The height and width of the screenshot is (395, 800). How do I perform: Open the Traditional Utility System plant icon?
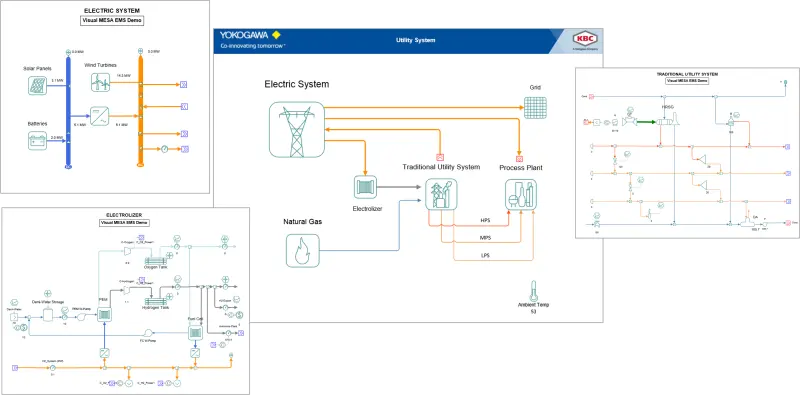pos(441,194)
